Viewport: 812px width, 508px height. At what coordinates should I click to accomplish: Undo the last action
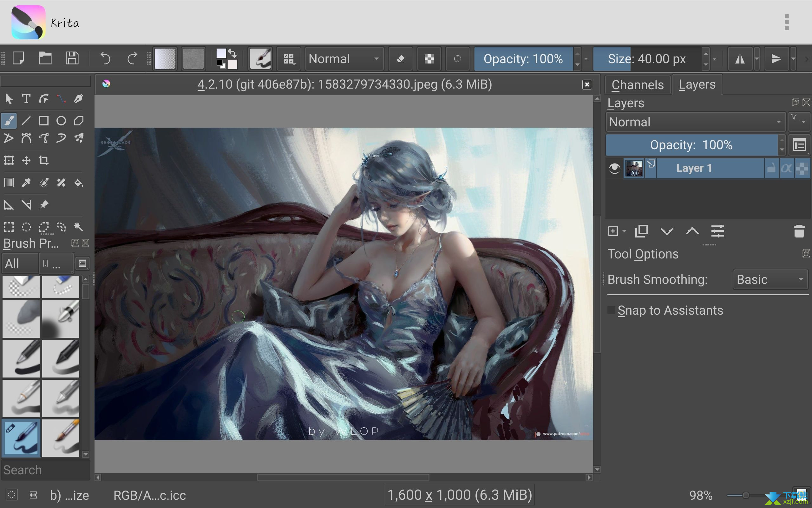pos(105,58)
